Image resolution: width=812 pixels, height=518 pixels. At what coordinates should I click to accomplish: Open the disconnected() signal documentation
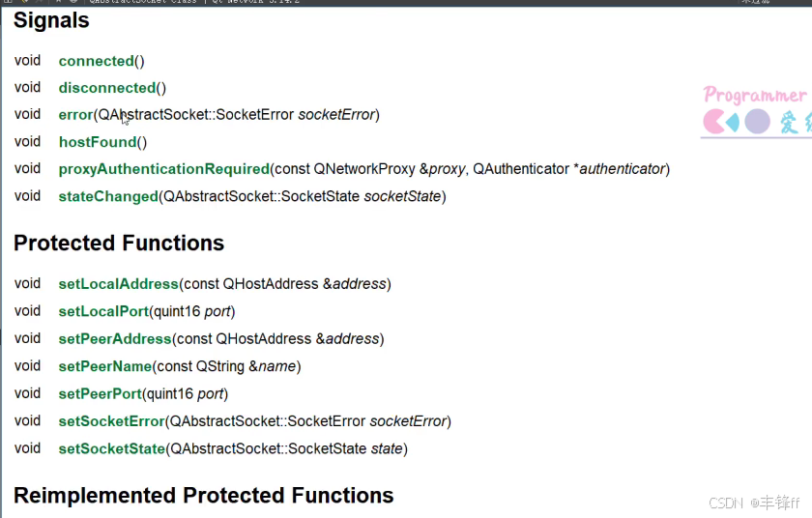pos(107,88)
